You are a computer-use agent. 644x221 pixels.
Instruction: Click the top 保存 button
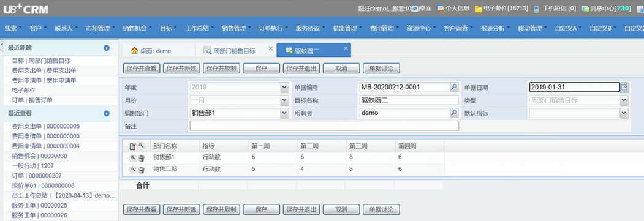(261, 69)
